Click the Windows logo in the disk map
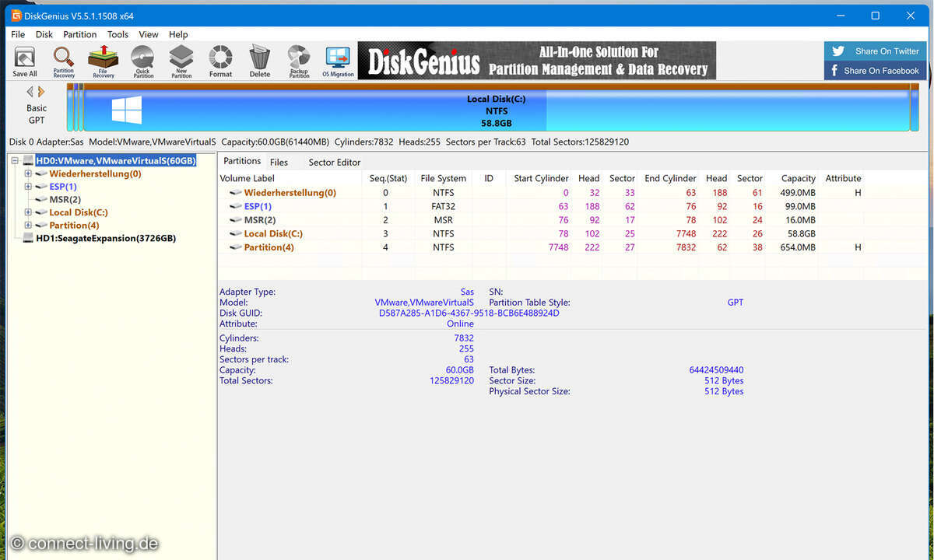Viewport: 934px width, 560px height. (x=126, y=110)
